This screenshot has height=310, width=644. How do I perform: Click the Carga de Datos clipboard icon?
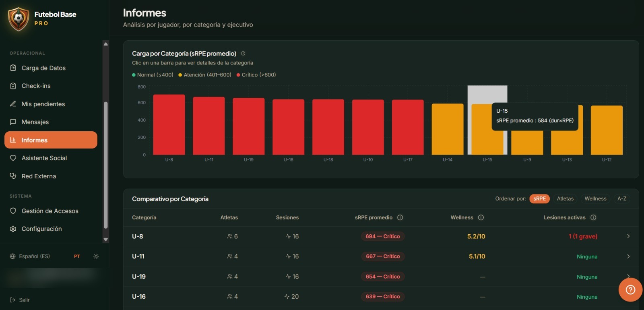[13, 68]
